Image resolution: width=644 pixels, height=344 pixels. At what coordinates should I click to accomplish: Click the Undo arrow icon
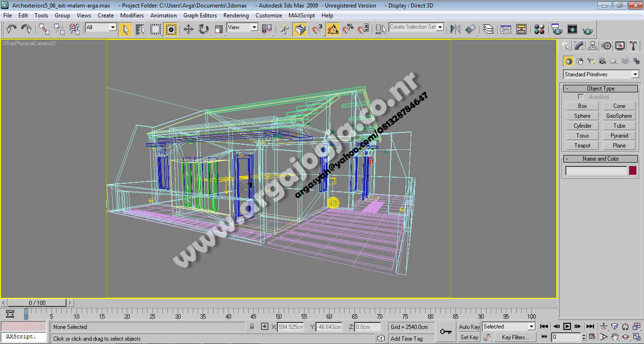11,29
